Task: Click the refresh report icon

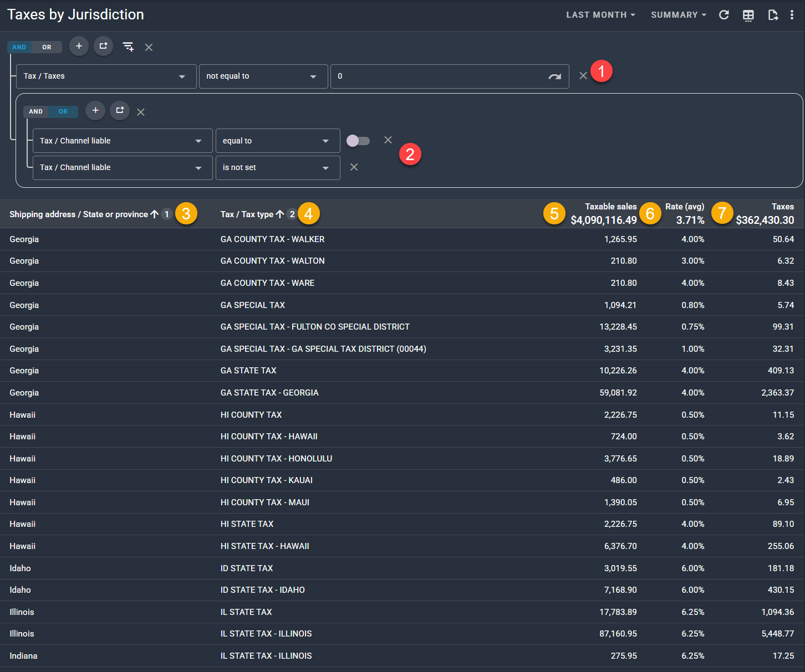Action: click(724, 15)
